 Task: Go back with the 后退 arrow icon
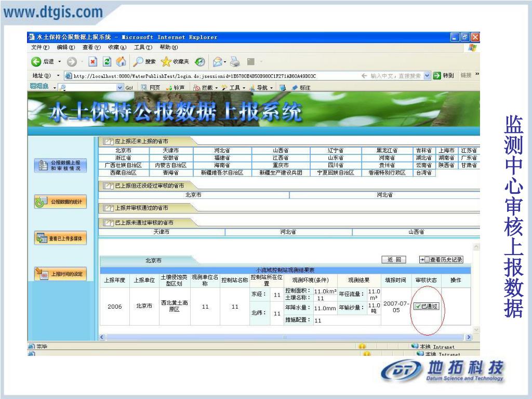tap(36, 62)
